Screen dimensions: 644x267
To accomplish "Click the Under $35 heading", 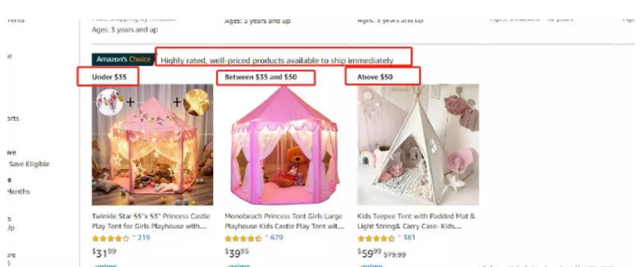I will pyautogui.click(x=109, y=77).
